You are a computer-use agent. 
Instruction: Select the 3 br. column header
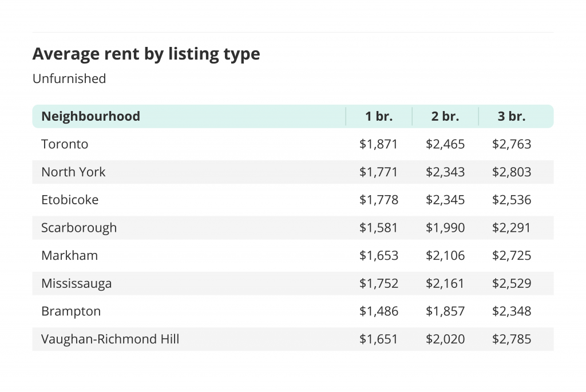[512, 116]
